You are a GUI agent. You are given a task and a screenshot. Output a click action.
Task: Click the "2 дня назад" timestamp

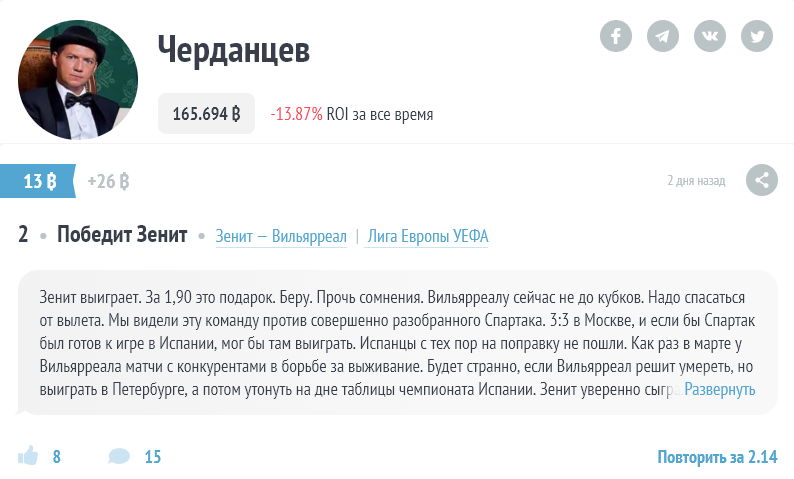(696, 181)
